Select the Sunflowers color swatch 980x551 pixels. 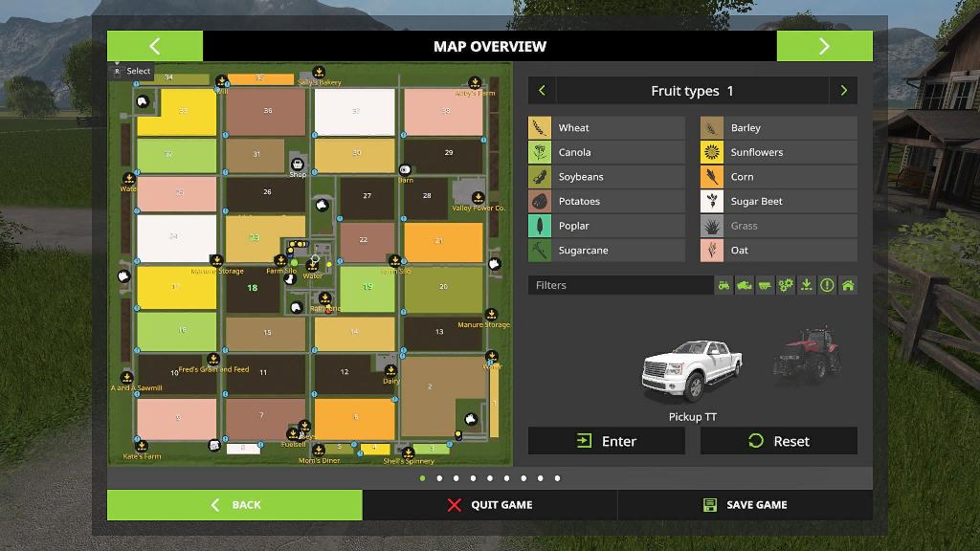711,152
